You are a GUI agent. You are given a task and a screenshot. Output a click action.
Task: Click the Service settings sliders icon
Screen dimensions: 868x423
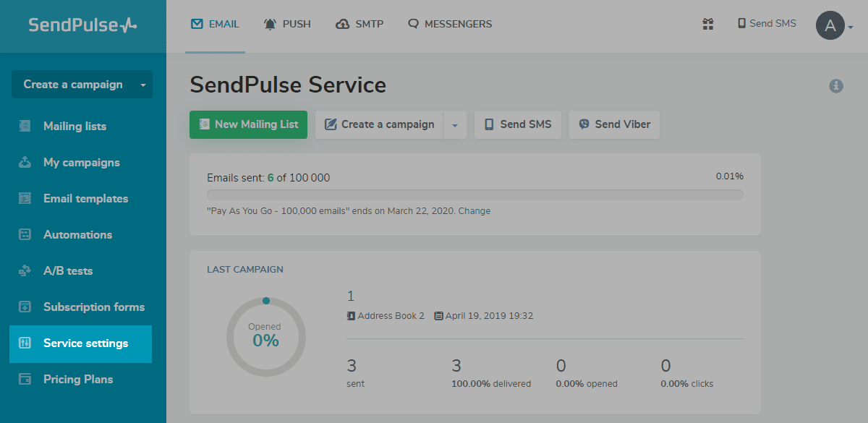[25, 343]
